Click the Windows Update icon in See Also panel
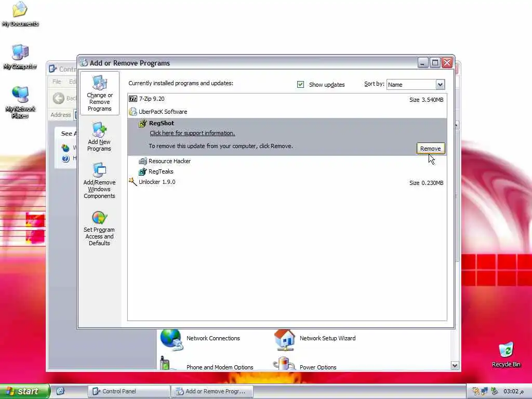This screenshot has width=532, height=399. [65, 148]
